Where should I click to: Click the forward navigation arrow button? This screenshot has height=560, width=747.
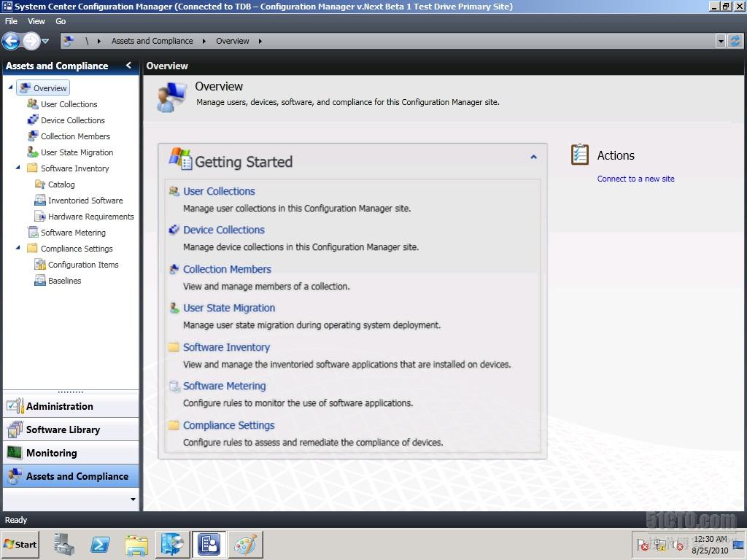(x=31, y=41)
